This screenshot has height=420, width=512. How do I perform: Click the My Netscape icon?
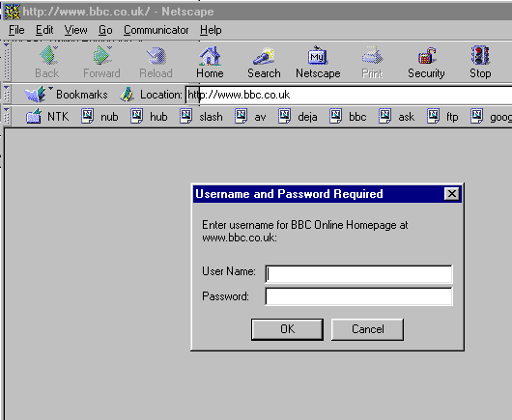[x=318, y=56]
